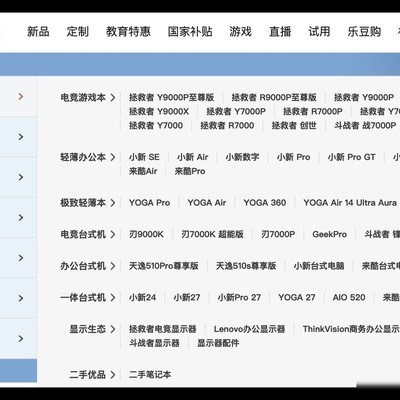
Task: Open the 办公台式机 category heading
Action: pyautogui.click(x=83, y=266)
